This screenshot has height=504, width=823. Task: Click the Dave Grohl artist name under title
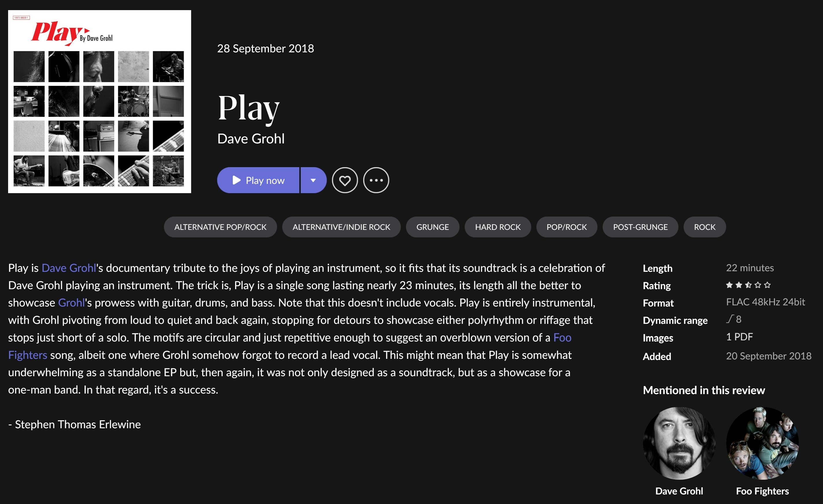[x=251, y=139]
